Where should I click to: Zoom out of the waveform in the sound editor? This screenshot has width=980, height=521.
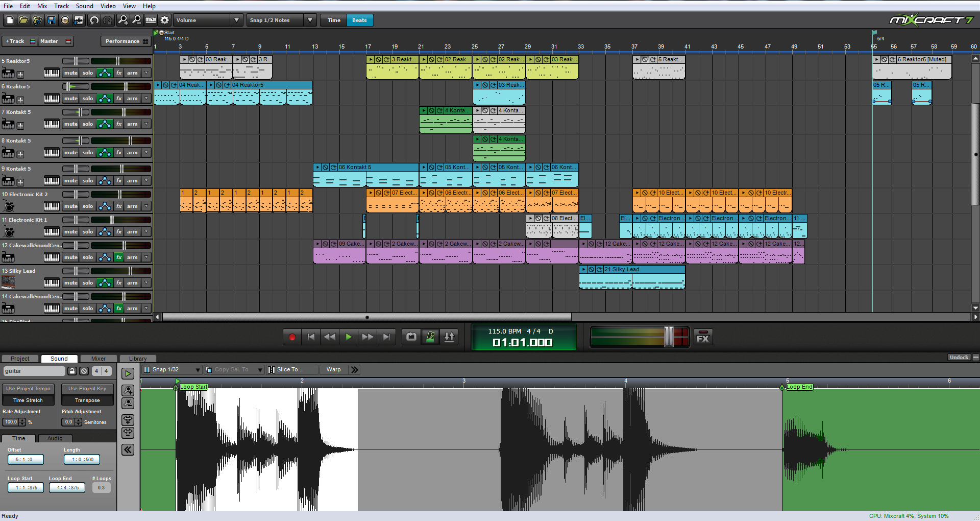tap(128, 404)
